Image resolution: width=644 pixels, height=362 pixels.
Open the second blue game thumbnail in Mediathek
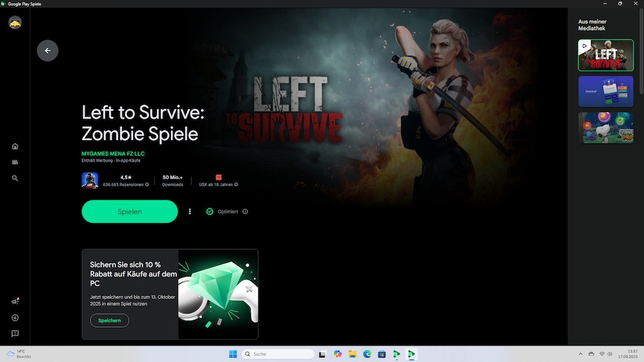click(606, 91)
